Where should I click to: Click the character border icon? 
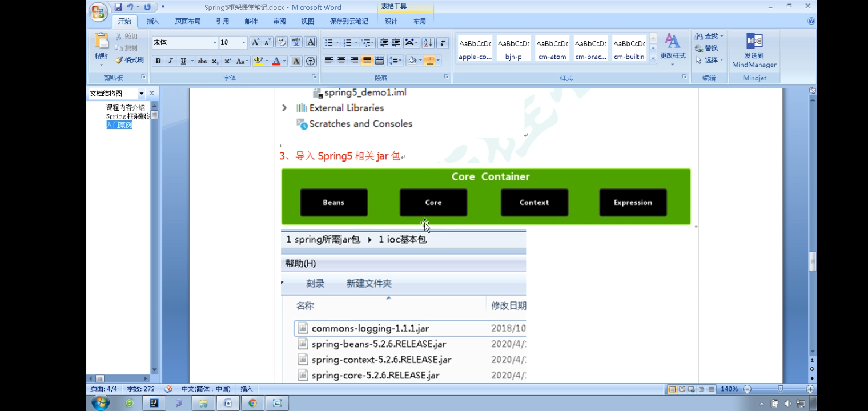coord(311,42)
